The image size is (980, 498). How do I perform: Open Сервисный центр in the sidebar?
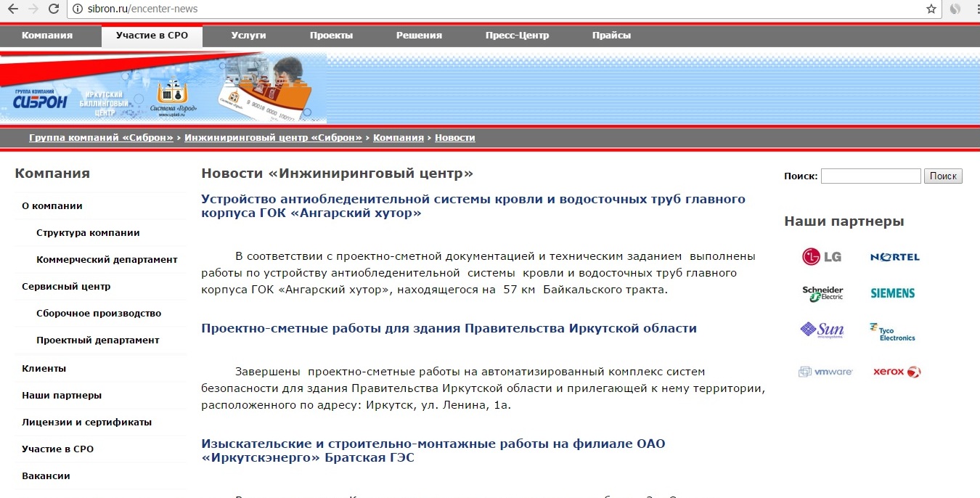point(66,286)
